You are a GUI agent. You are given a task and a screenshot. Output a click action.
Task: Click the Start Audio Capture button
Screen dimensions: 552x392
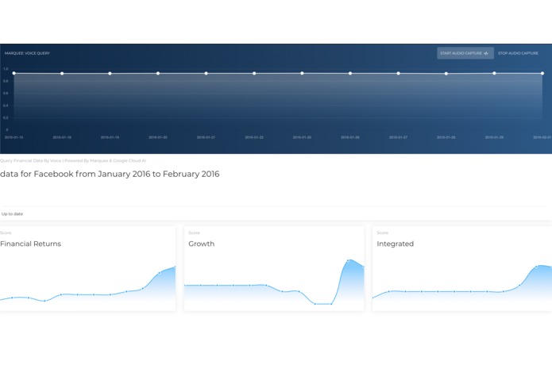point(465,53)
